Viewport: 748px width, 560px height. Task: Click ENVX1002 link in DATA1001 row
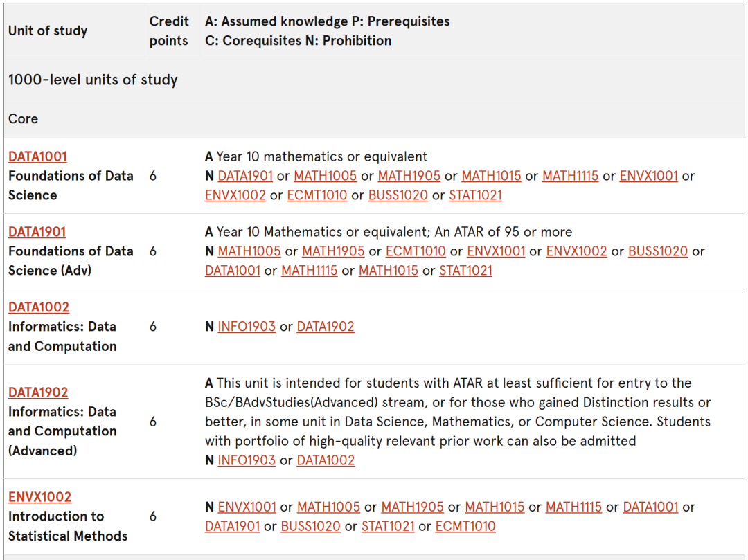[x=235, y=195]
